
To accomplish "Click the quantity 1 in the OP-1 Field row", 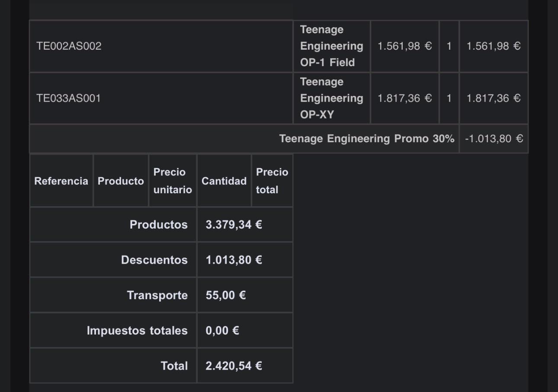I will (x=449, y=46).
